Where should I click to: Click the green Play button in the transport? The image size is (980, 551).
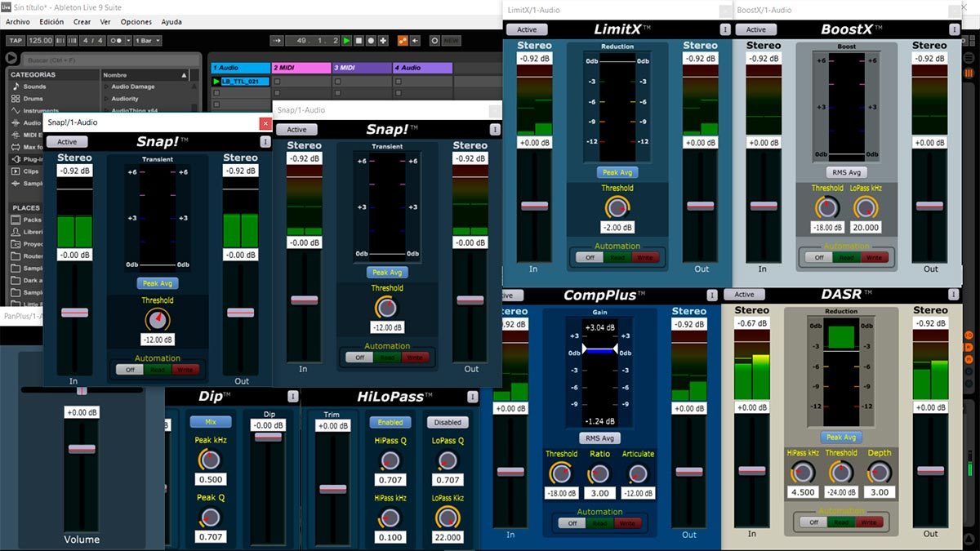tap(347, 40)
